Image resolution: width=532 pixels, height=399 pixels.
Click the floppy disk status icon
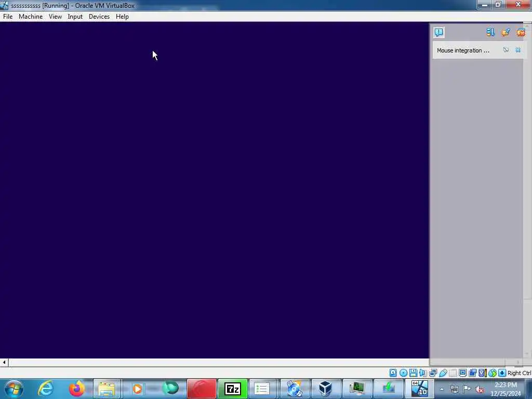pyautogui.click(x=413, y=373)
